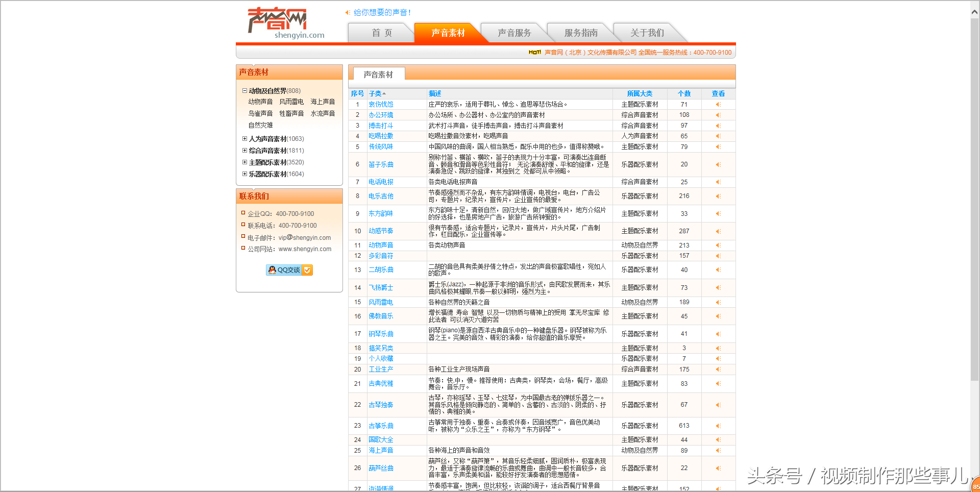Click the count 613 in 古筝乐曲 row
Screen dimensions: 980x492
684,426
